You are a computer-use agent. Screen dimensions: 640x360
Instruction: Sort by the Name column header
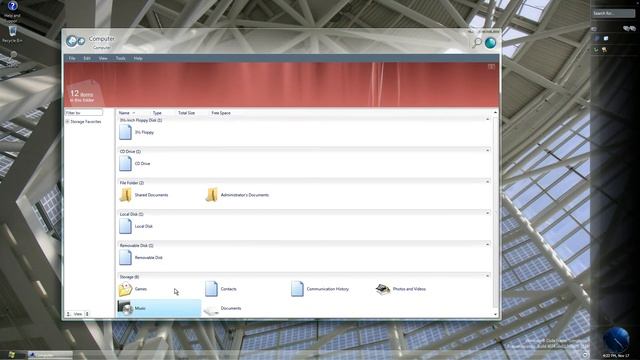point(124,113)
